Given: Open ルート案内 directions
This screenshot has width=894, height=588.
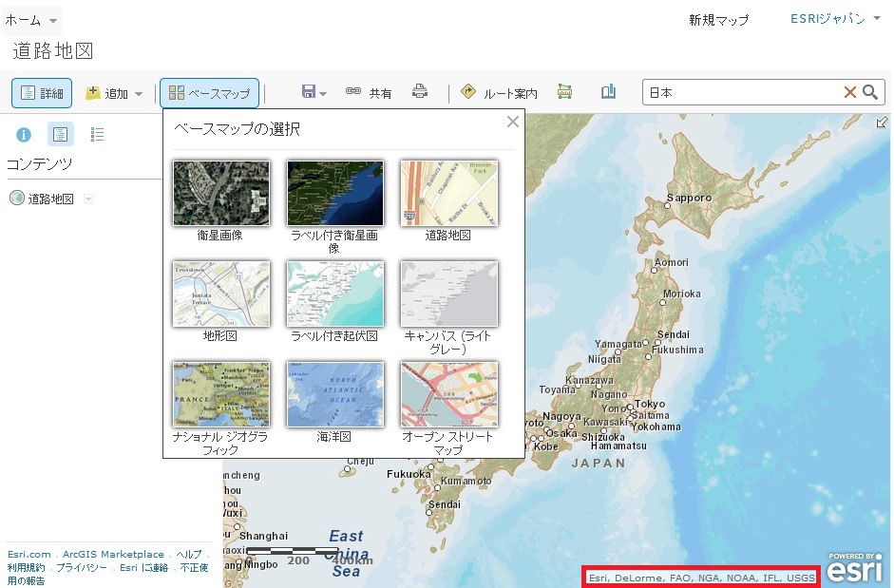Looking at the screenshot, I should [x=499, y=92].
